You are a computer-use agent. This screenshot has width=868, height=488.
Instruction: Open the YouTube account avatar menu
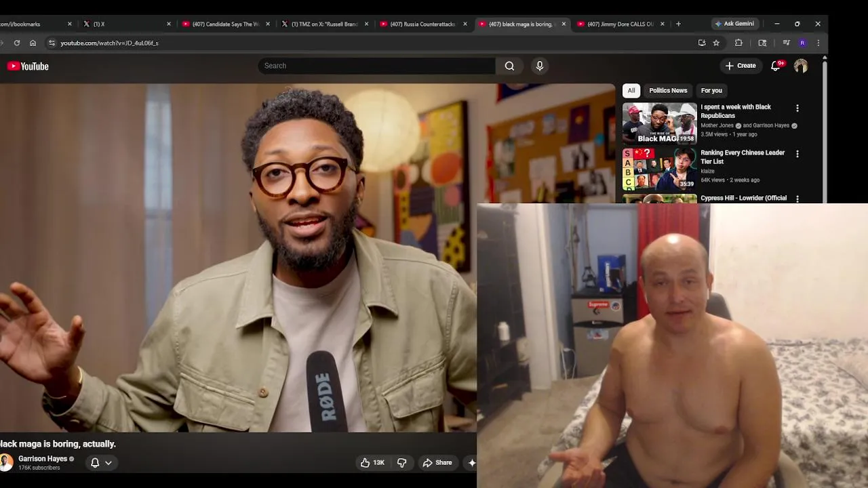801,66
